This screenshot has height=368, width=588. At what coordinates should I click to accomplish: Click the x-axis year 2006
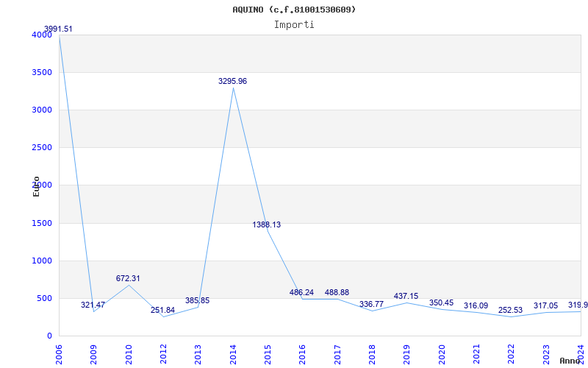point(59,355)
